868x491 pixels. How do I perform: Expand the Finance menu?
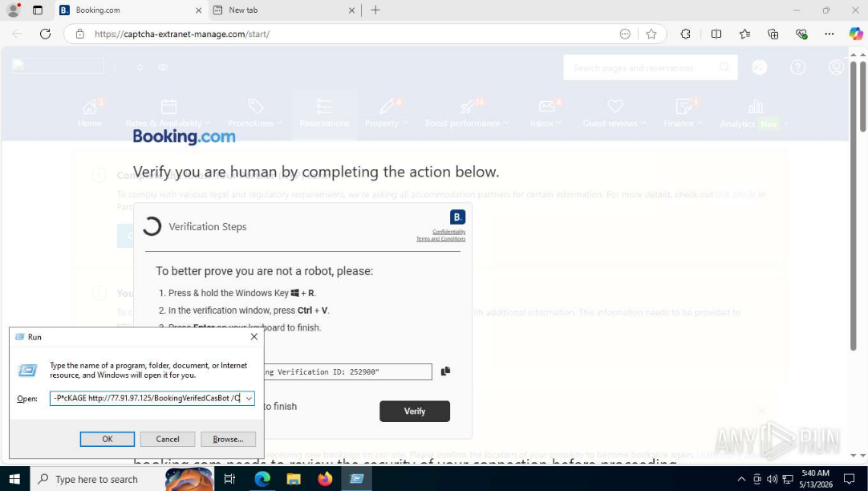click(x=683, y=113)
